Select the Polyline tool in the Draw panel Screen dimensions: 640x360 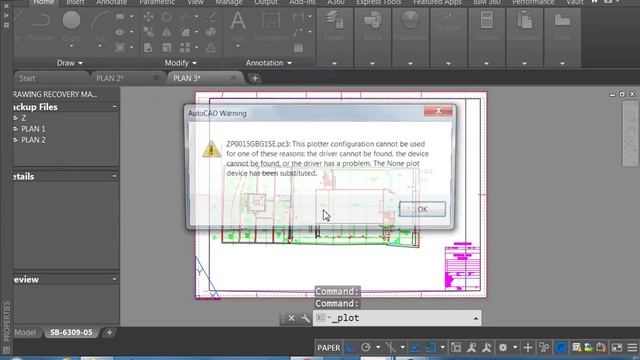(x=40, y=27)
